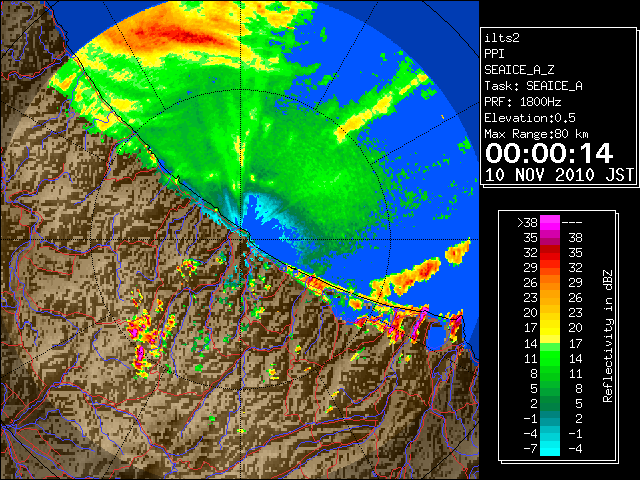Click the 'SEAICE_A_Z' product label
The width and height of the screenshot is (640, 480).
point(519,70)
